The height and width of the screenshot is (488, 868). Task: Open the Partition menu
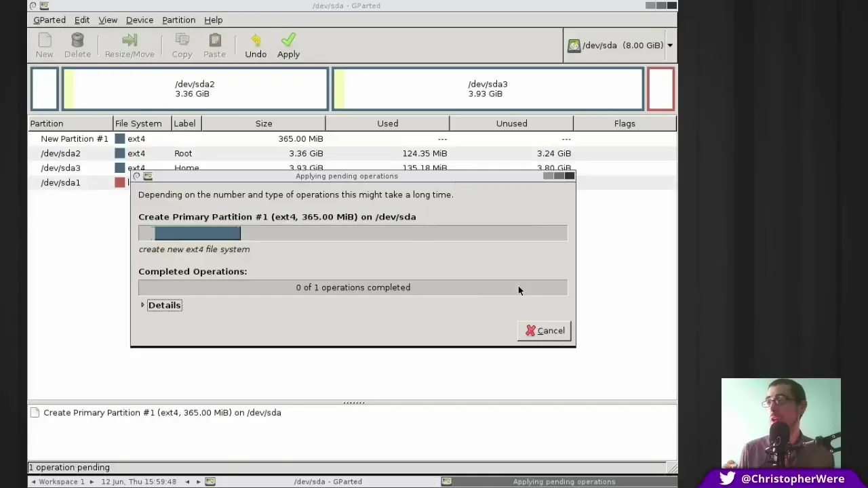178,20
